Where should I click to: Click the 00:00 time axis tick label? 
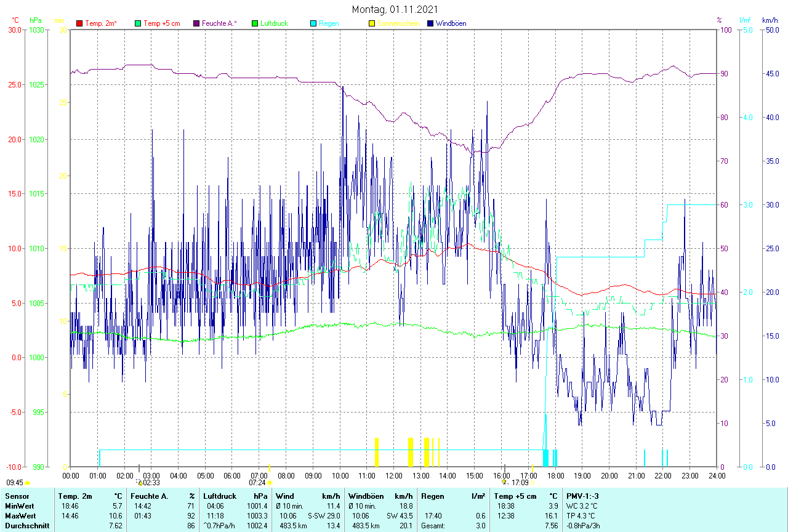pos(71,475)
